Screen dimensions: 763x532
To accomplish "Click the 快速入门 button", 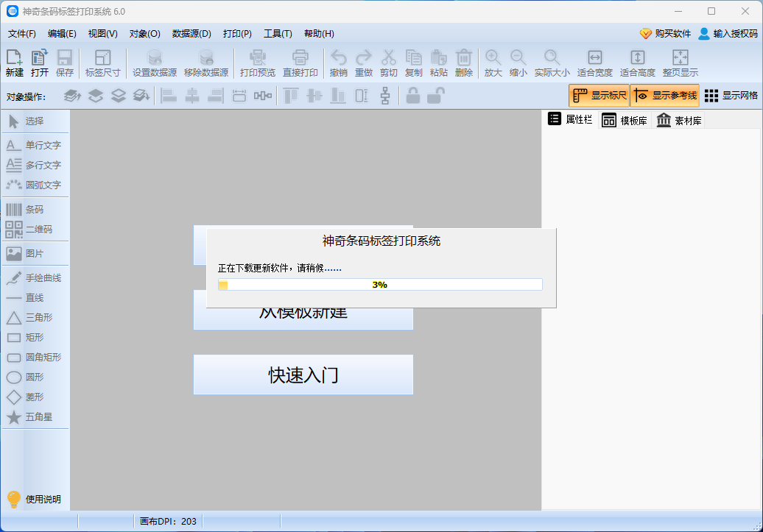I will pyautogui.click(x=303, y=375).
